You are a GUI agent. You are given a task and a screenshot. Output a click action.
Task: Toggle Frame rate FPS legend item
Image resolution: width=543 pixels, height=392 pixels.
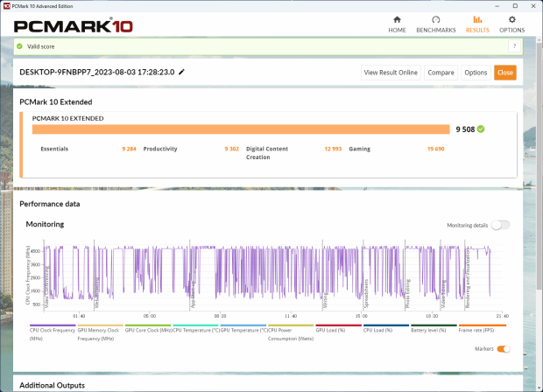pyautogui.click(x=482, y=330)
